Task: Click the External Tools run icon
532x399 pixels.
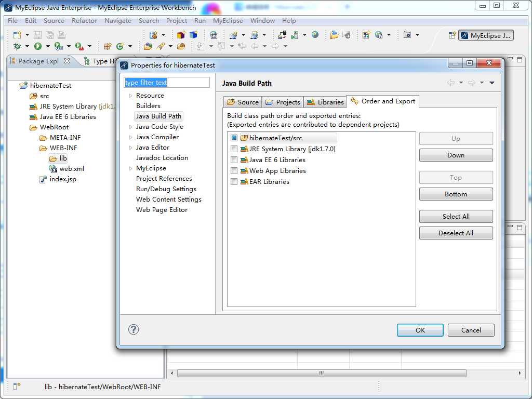Action: click(x=79, y=46)
